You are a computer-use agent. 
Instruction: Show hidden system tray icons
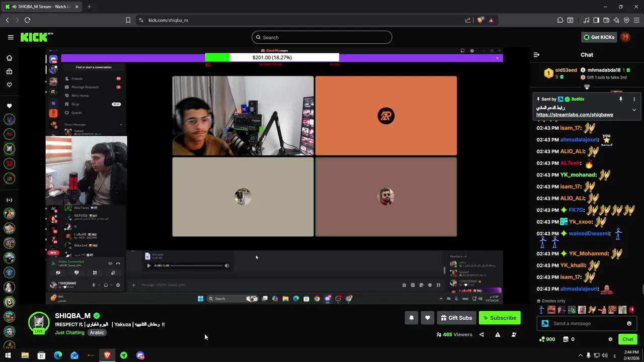580,355
